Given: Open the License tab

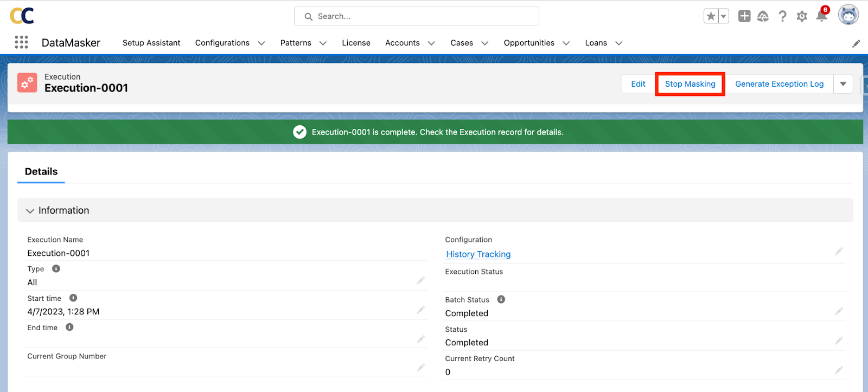Looking at the screenshot, I should click(356, 43).
